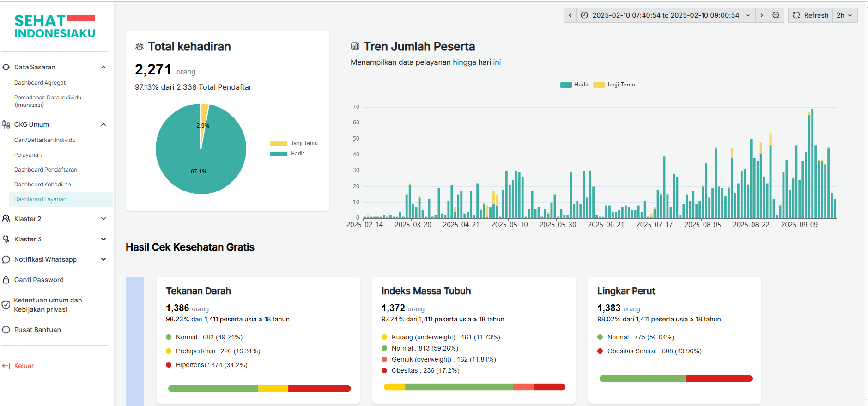Viewport: 868px width, 406px height.
Task: Click the CKG Umum sidebar icon
Action: [6, 124]
